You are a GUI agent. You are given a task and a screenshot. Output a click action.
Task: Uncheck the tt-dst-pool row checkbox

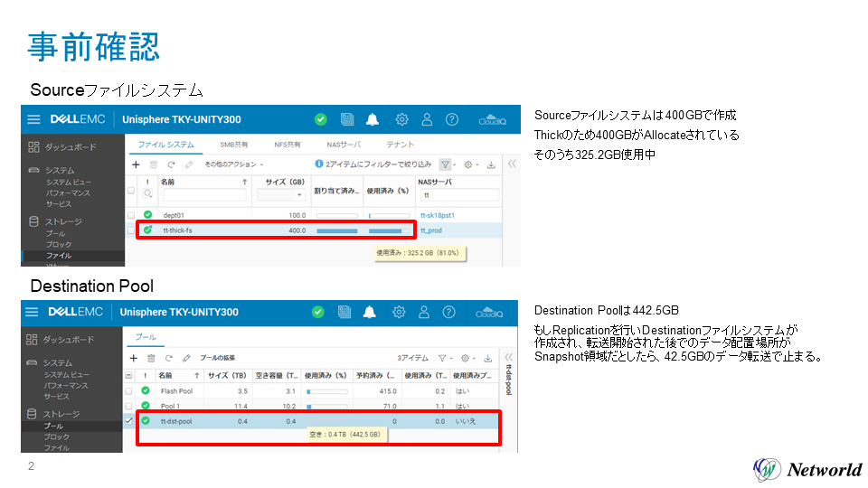coord(129,421)
